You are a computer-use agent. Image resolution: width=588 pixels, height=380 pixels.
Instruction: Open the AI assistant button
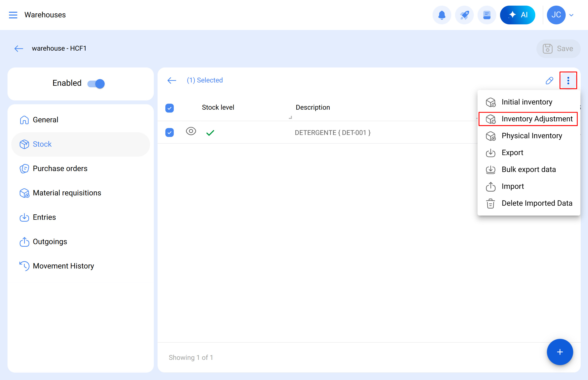click(517, 15)
